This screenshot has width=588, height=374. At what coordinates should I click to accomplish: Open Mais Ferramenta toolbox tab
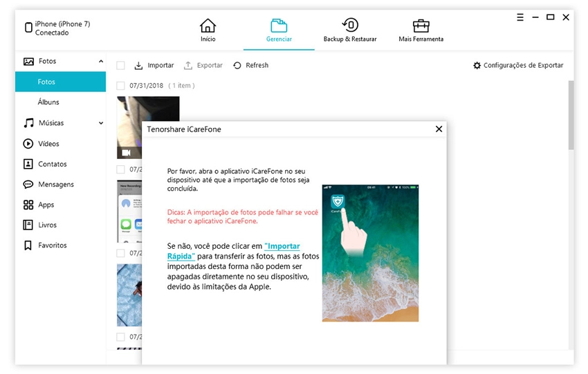pyautogui.click(x=421, y=30)
